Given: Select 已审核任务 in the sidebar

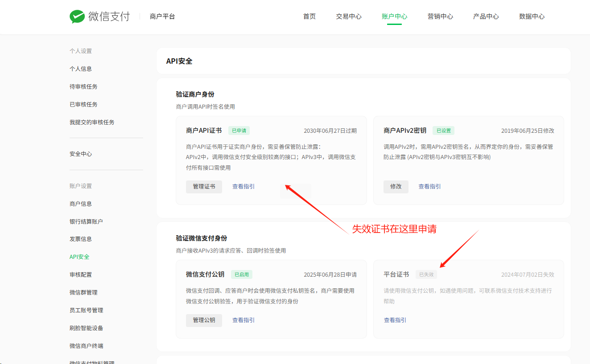Looking at the screenshot, I should [83, 104].
